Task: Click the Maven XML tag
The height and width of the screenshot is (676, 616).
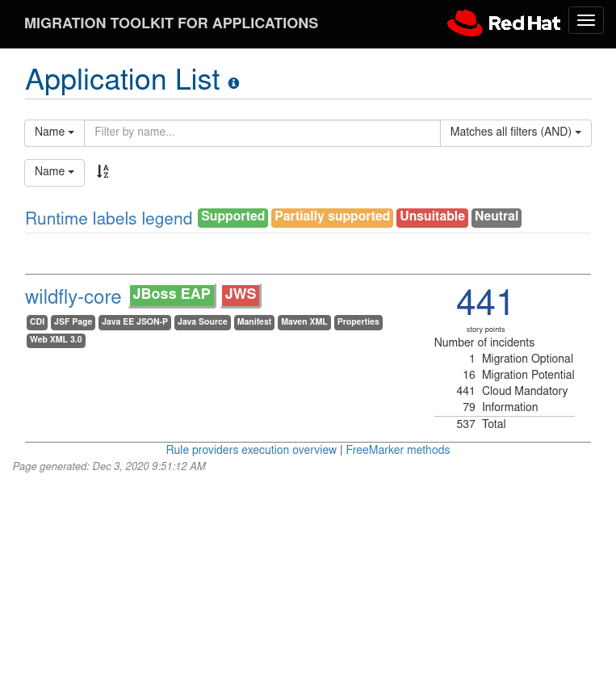Action: point(304,322)
